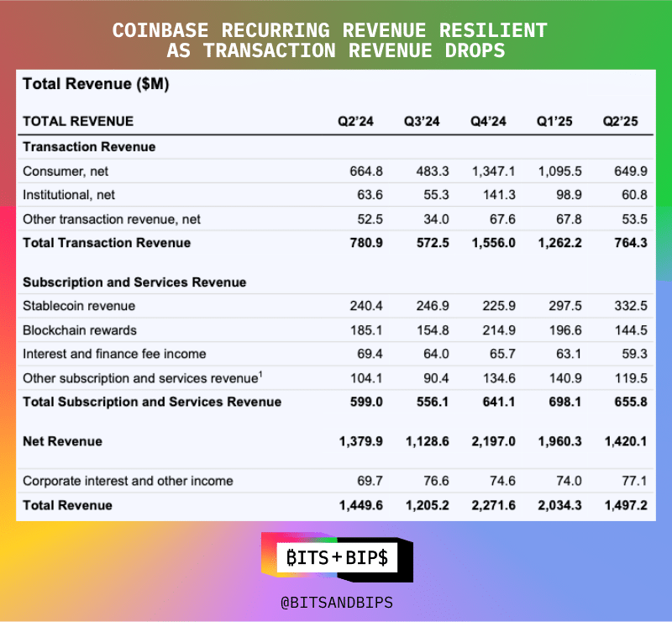Select the Q2'25 column header

coord(621,121)
